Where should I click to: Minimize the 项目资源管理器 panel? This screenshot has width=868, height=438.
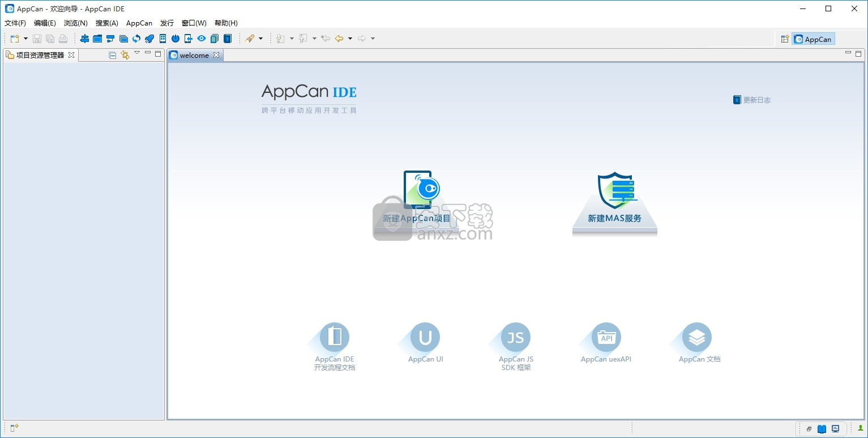click(x=148, y=53)
